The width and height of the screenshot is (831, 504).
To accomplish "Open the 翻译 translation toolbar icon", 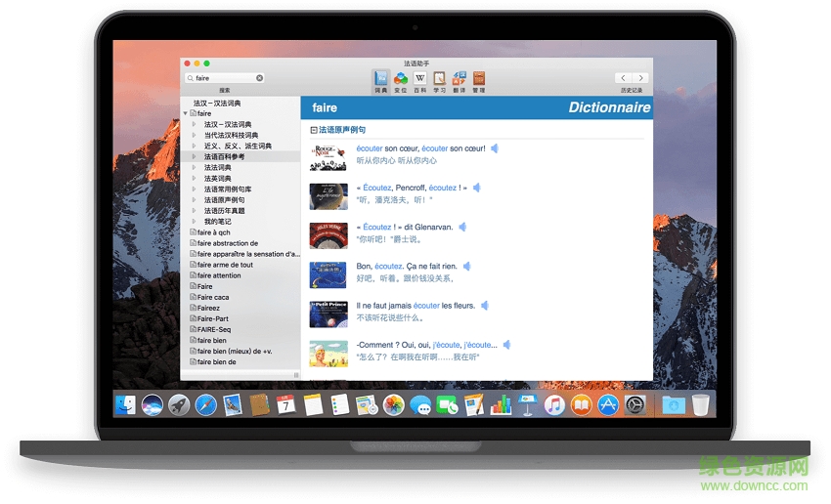I will click(459, 78).
